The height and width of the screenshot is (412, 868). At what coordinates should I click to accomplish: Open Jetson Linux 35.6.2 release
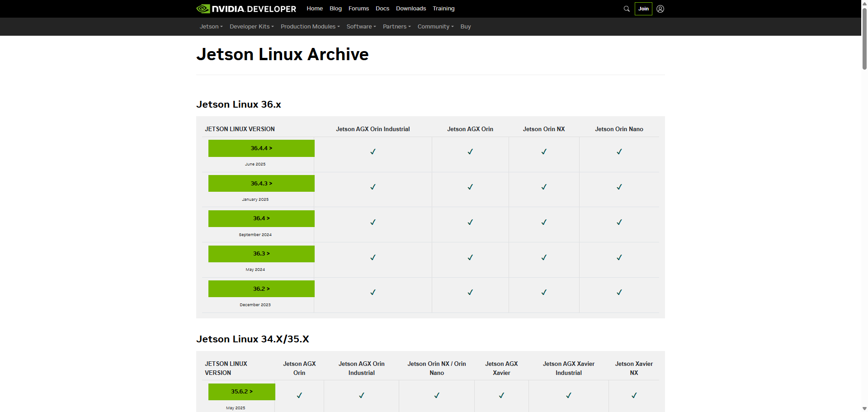coord(242,392)
